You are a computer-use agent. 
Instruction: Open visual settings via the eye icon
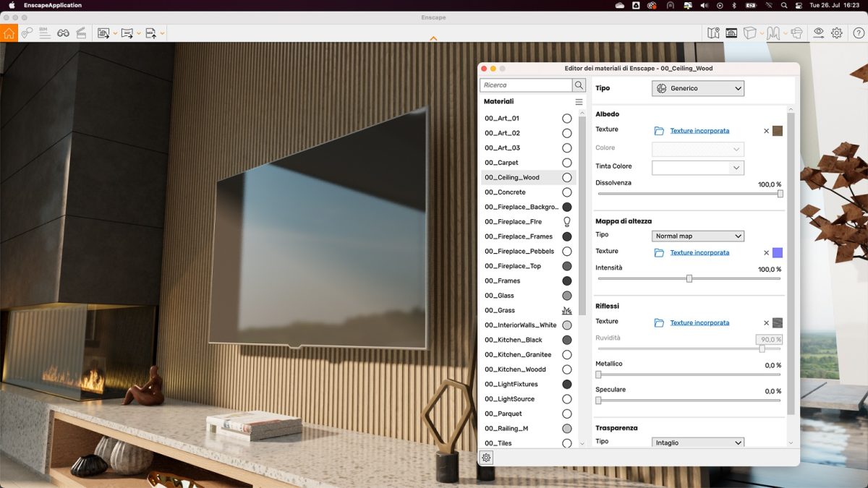[820, 33]
